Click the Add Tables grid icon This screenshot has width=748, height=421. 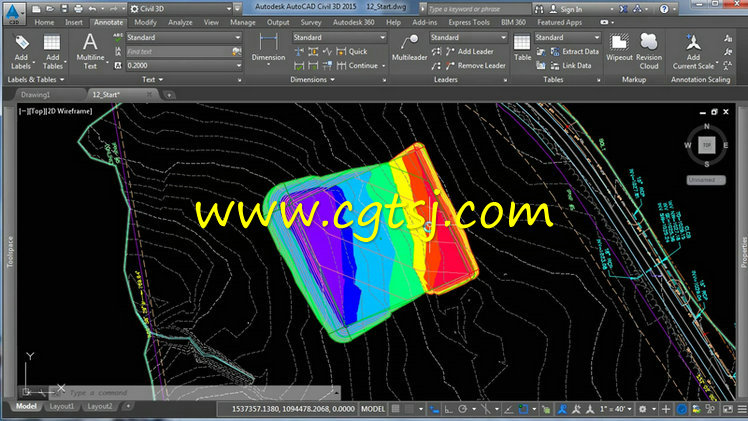coord(52,43)
